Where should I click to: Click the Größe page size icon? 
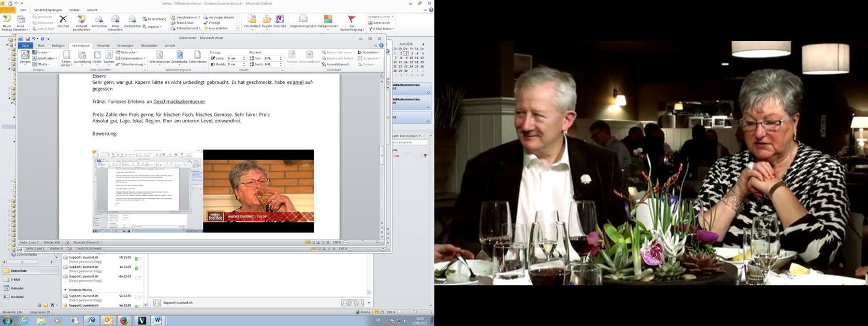click(97, 57)
